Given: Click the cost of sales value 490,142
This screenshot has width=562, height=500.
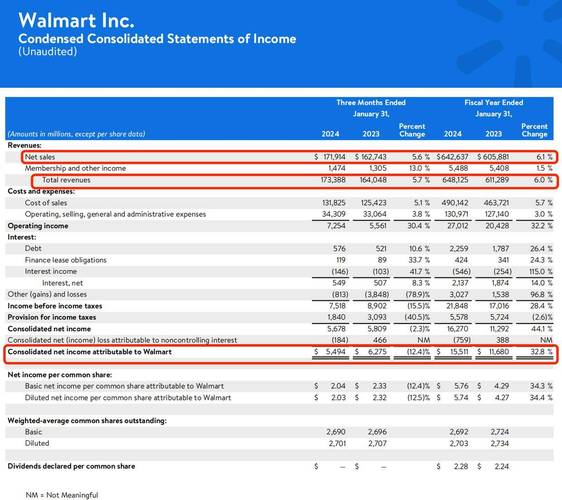Looking at the screenshot, I should click(455, 203).
